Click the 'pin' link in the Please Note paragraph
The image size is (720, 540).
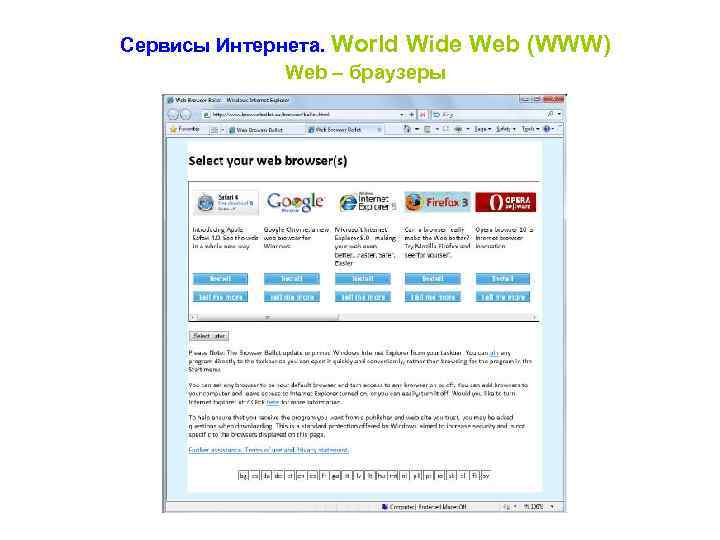(494, 353)
